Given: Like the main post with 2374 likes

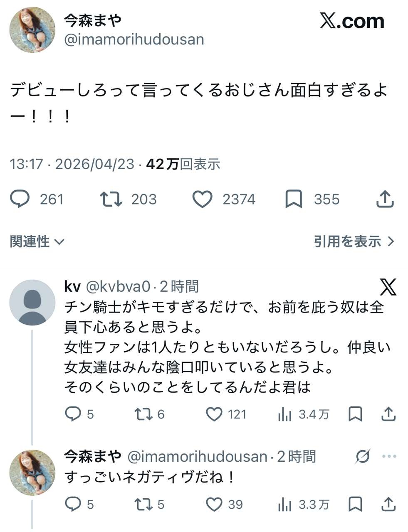Looking at the screenshot, I should [203, 199].
